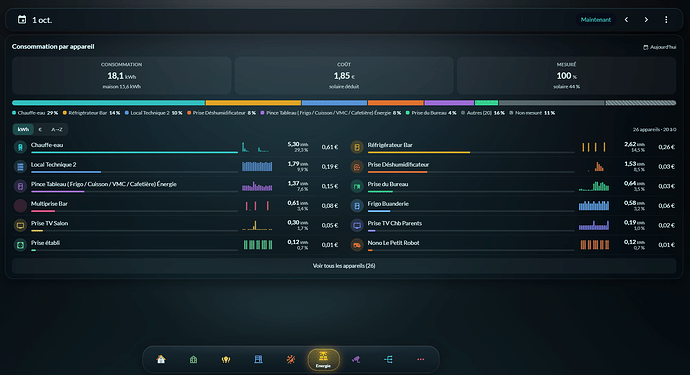
Task: Open the pink three-dots more icon in dock
Action: 421,360
